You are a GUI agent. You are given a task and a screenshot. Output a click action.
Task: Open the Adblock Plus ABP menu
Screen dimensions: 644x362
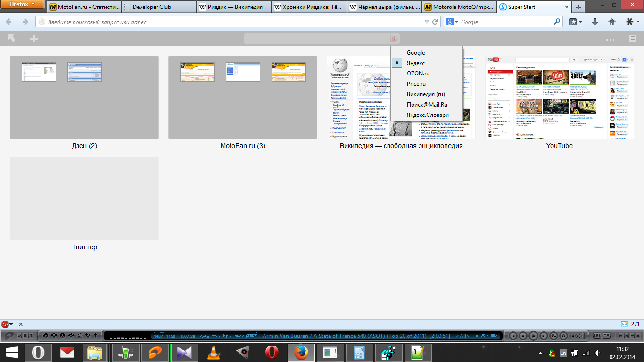click(x=7, y=324)
